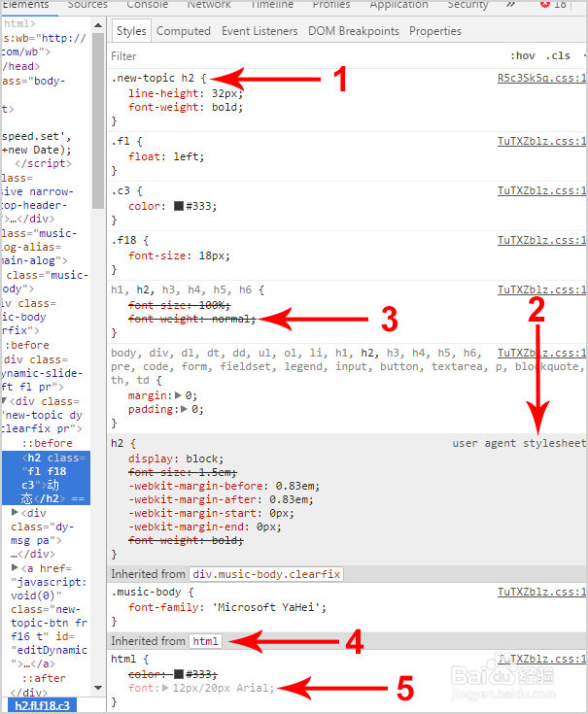Open the TuTXZblz.css:1 link for .fl rule
This screenshot has width=588, height=714.
(x=541, y=141)
